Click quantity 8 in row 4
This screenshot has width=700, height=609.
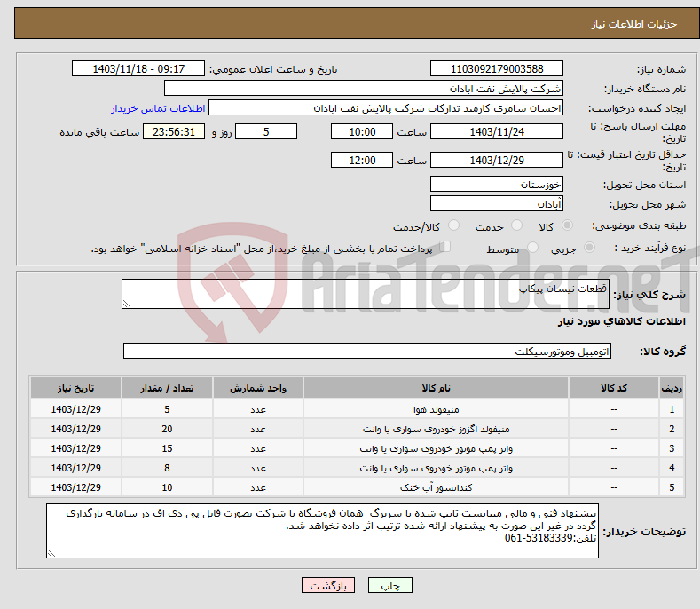[x=167, y=468]
